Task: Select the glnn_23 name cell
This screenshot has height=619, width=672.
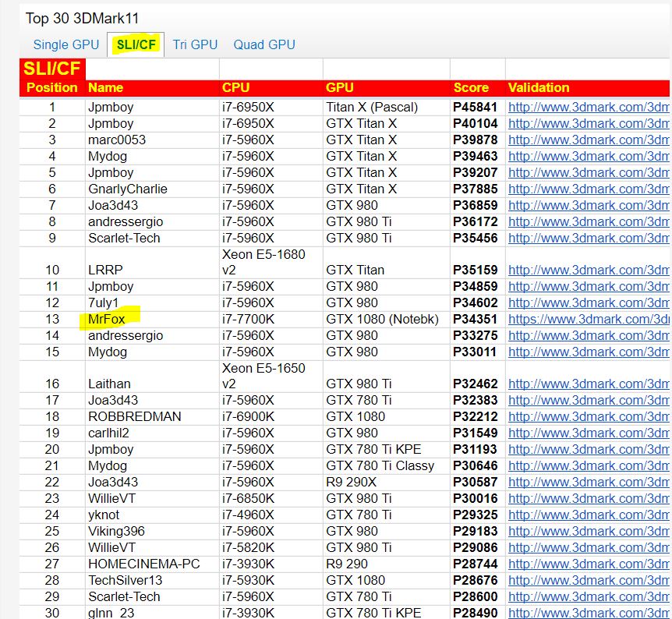Action: coord(152,613)
